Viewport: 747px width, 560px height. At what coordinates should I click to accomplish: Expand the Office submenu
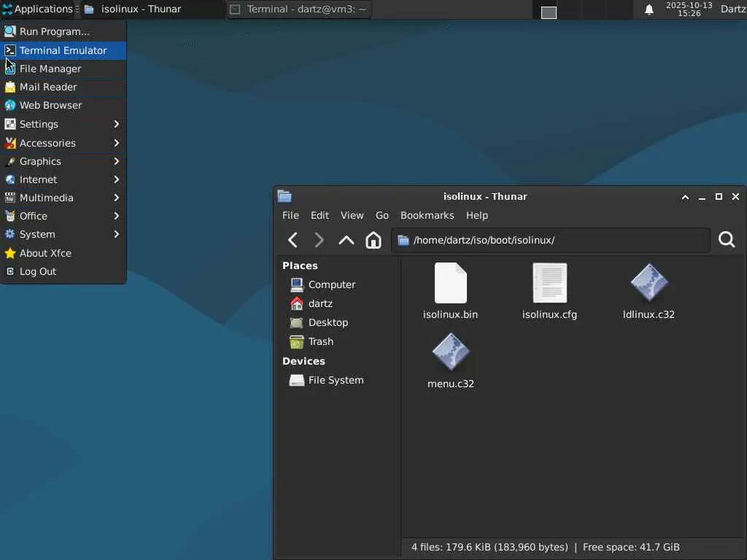pyautogui.click(x=63, y=216)
